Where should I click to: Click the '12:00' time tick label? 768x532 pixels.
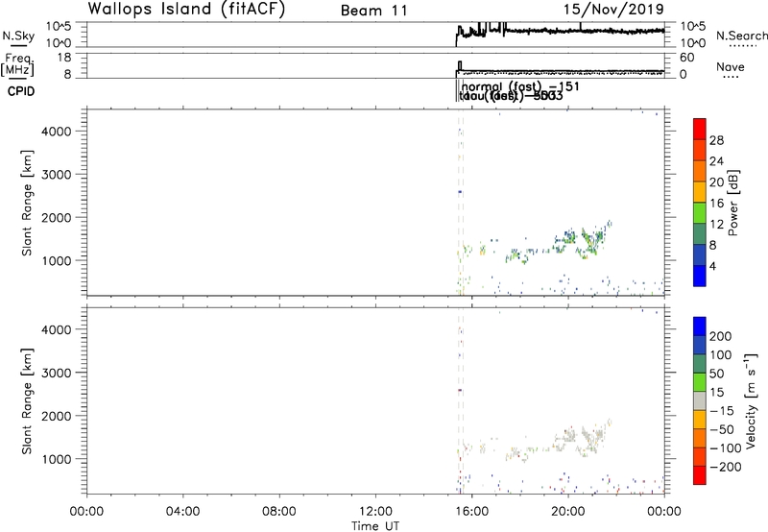pos(375,512)
